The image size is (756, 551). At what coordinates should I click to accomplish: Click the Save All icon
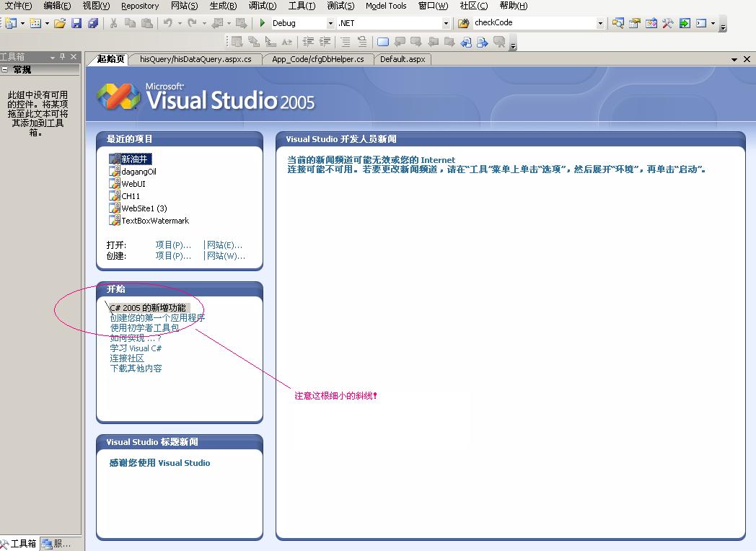(x=93, y=23)
